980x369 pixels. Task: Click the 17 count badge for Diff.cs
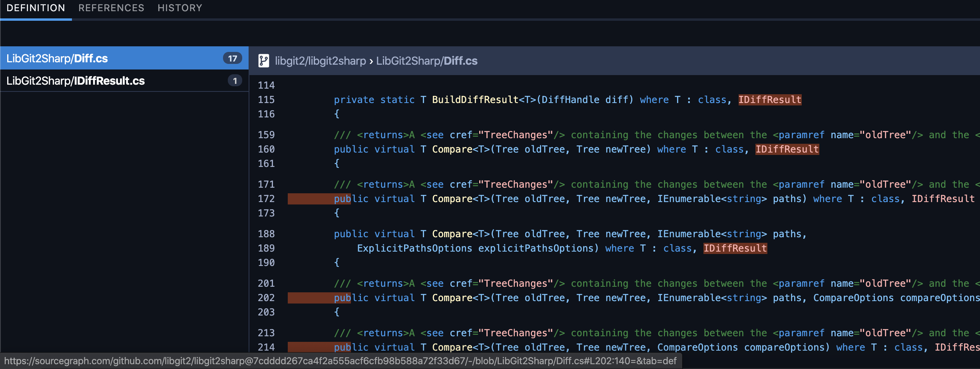(233, 58)
